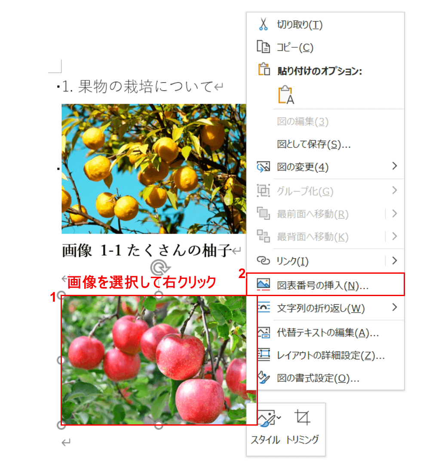
Task: Click the scissors Cut icon
Action: pyautogui.click(x=263, y=24)
